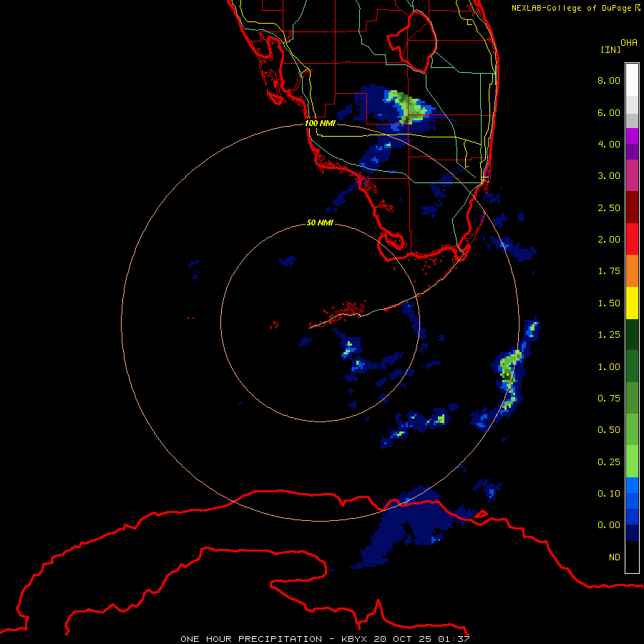Screen dimensions: 644x644
Task: Select the 0.25 legend value
Action: click(608, 462)
